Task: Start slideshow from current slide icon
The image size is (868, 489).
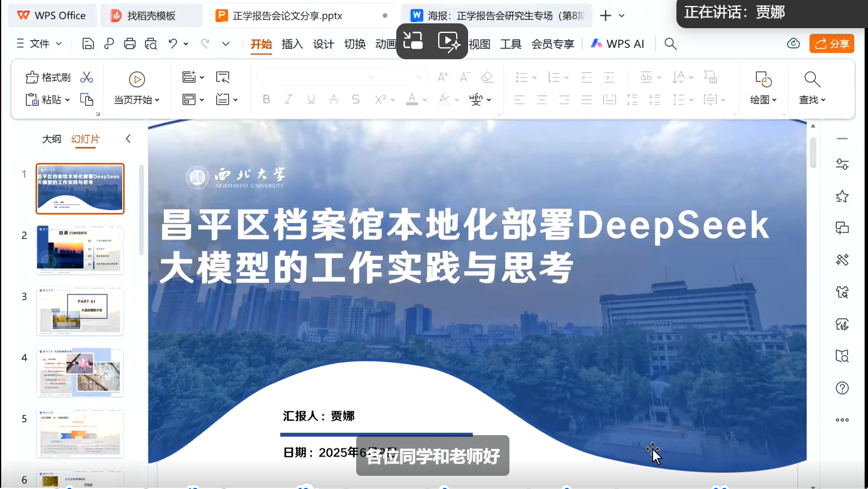Action: click(x=137, y=79)
